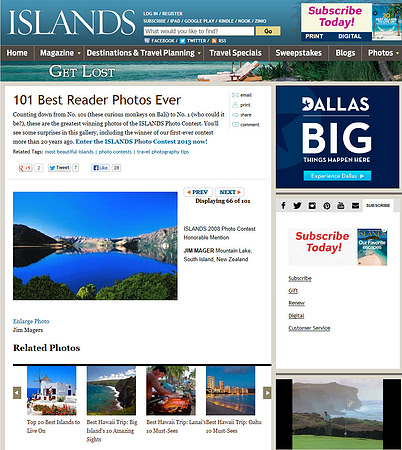The height and width of the screenshot is (450, 402).
Task: Select the SUBSCRIBE tab in sidebar
Action: point(378,205)
